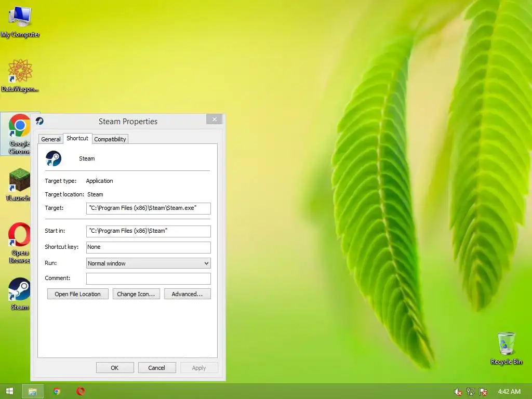Click the Steam icon in the Properties title bar
This screenshot has height=399, width=532.
click(x=39, y=121)
